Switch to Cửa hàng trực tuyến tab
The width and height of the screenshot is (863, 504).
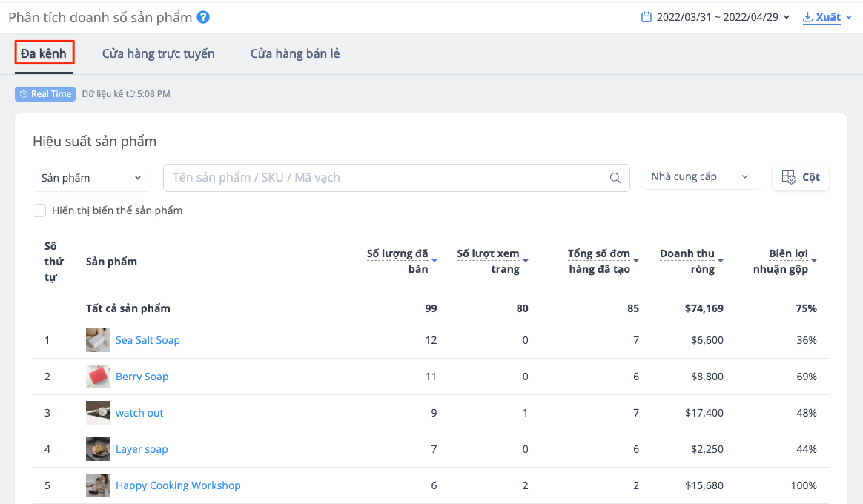tap(158, 53)
